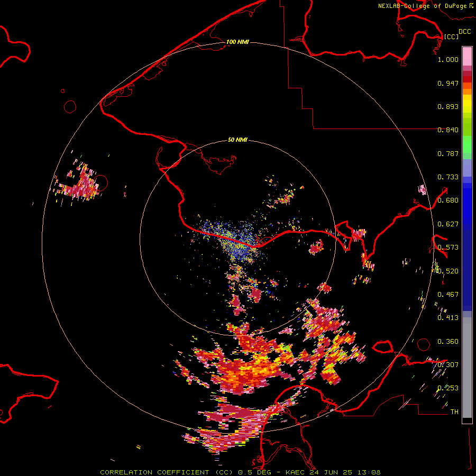The width and height of the screenshot is (476, 476).
Task: Click the 0.893 scale value
Action: pos(448,106)
